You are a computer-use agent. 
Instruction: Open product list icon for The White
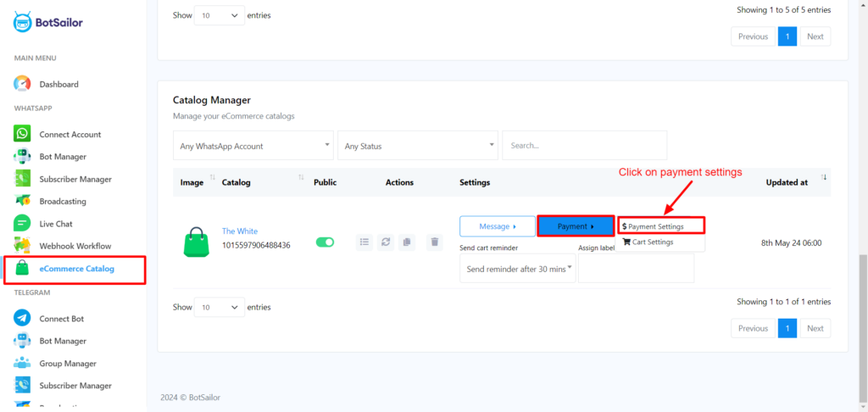point(364,242)
